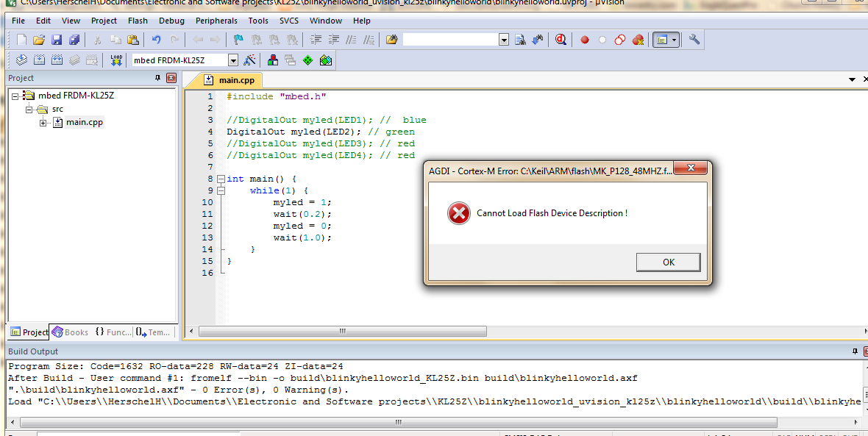
Task: Collapse the main() function fold marker
Action: (x=221, y=179)
